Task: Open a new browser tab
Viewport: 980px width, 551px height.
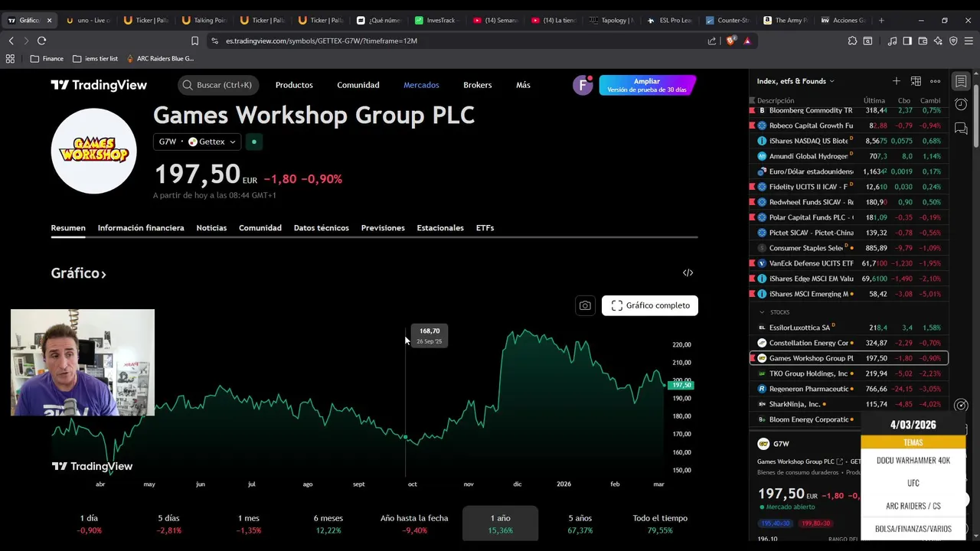Action: (881, 20)
